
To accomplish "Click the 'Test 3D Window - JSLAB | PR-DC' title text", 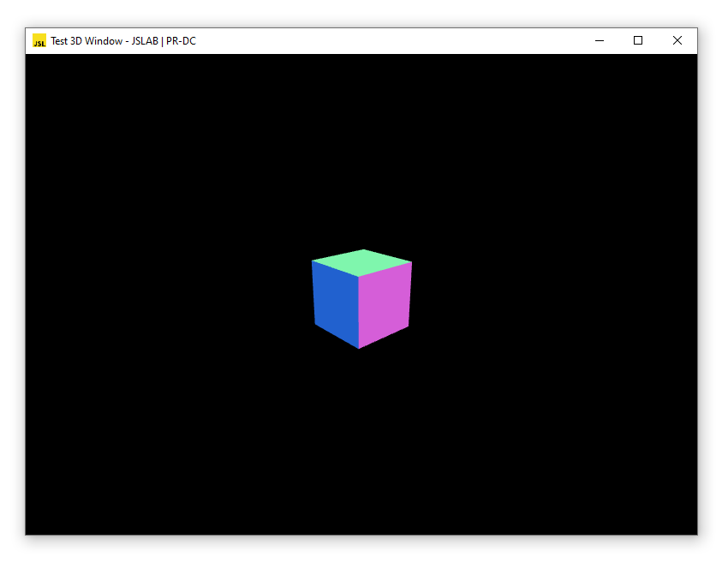I will pos(123,41).
